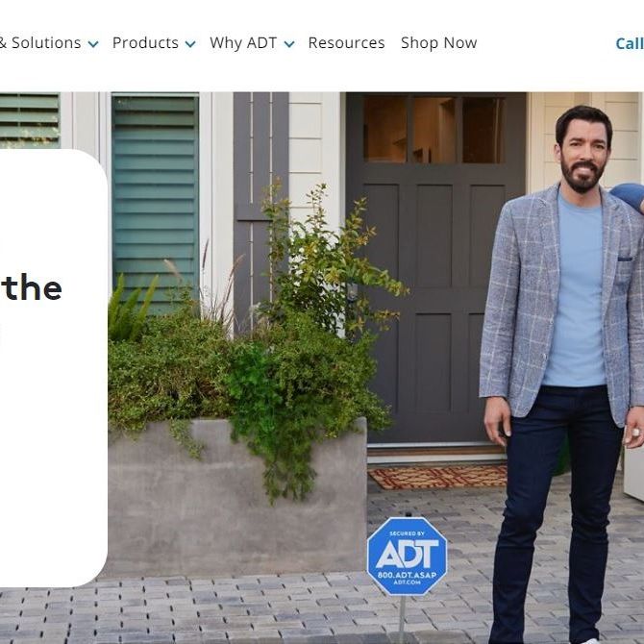
Task: Click the 'Secured by' text on the ADT sign
Action: [x=407, y=533]
